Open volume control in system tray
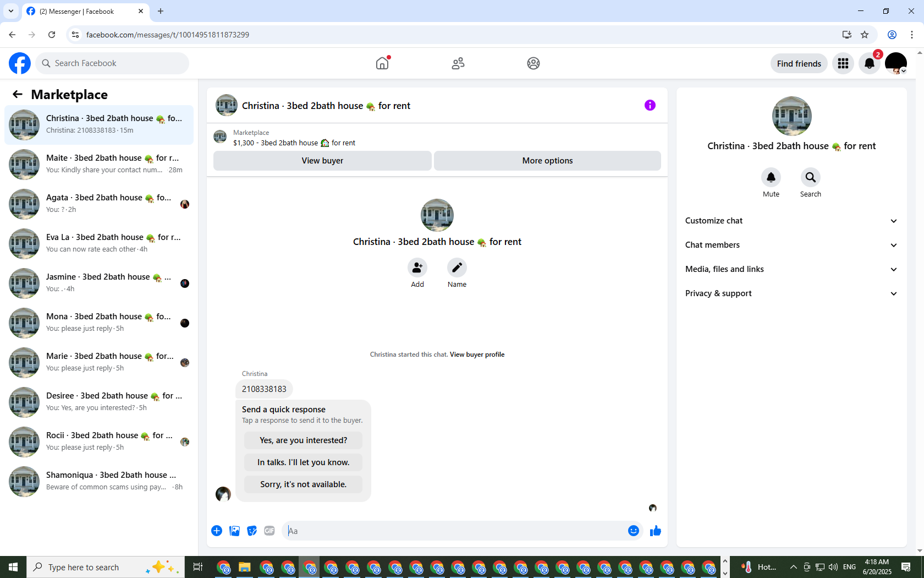Screen dimensions: 924x578 (x=833, y=567)
